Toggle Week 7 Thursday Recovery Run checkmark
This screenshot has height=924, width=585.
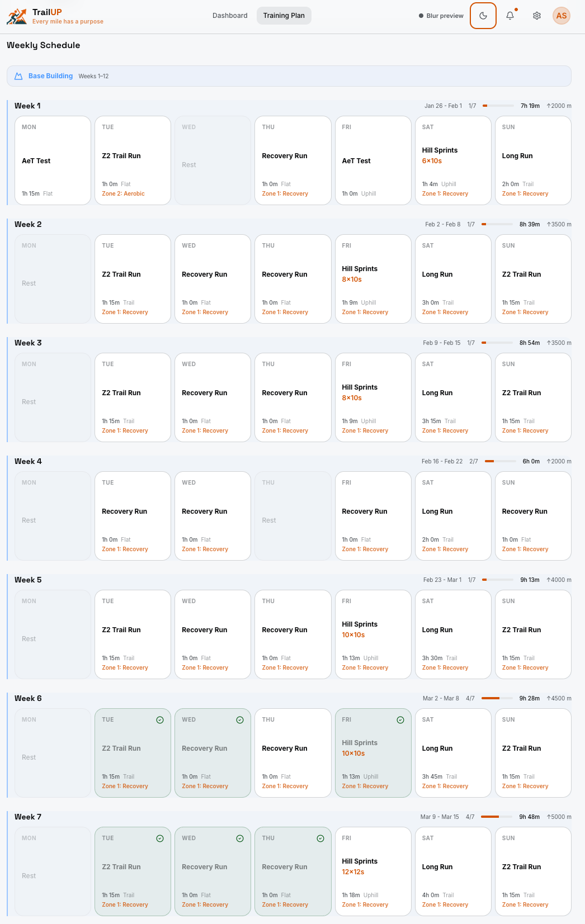click(x=320, y=838)
